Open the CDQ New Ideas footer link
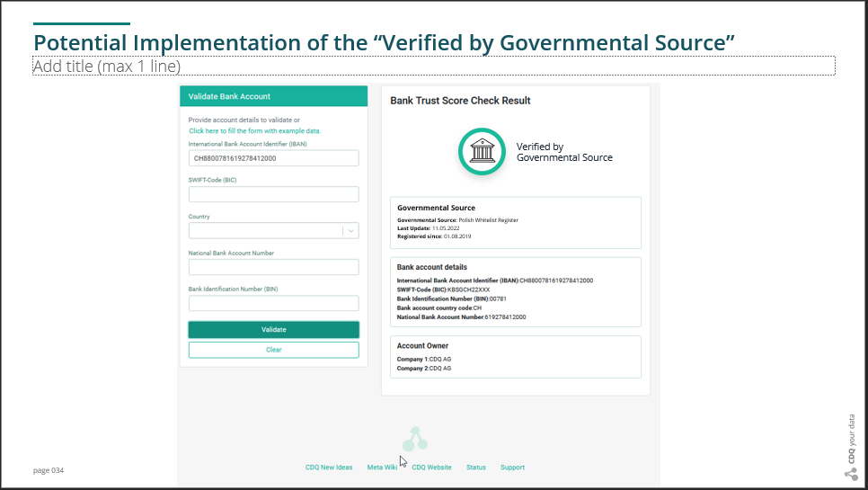 click(x=329, y=468)
